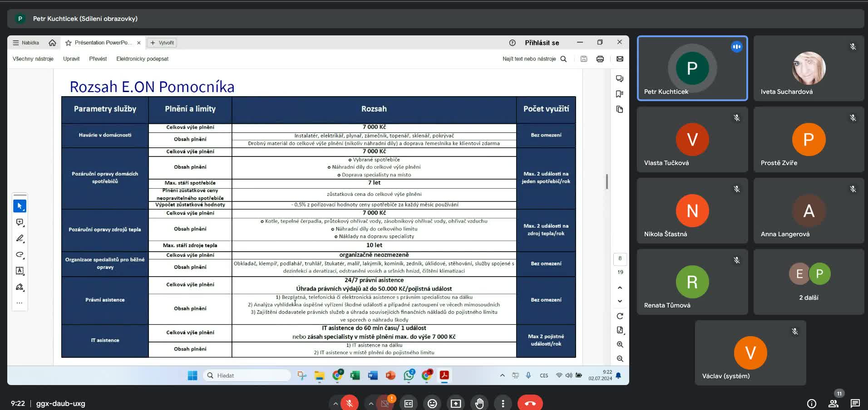Viewport: 868px width, 410px height.
Task: Expand video settings arrow beside camera
Action: (371, 403)
